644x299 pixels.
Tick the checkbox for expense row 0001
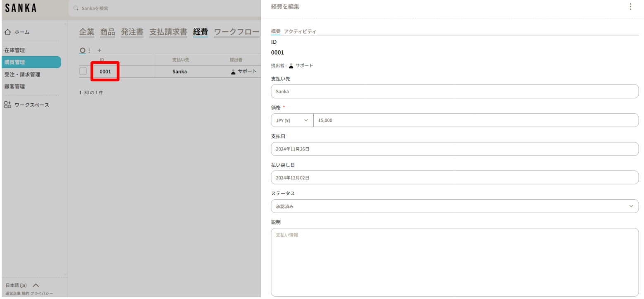point(83,71)
